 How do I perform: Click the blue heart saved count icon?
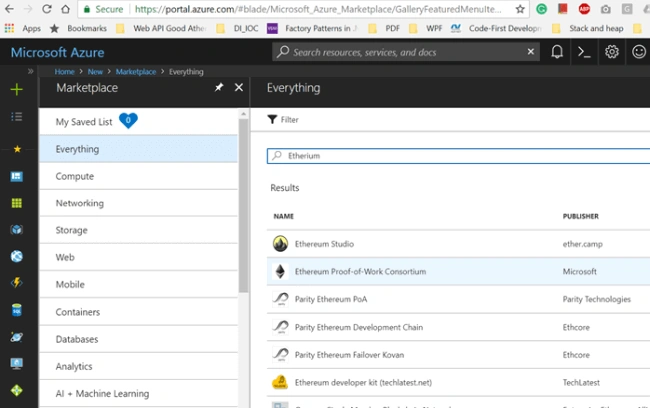[128, 121]
